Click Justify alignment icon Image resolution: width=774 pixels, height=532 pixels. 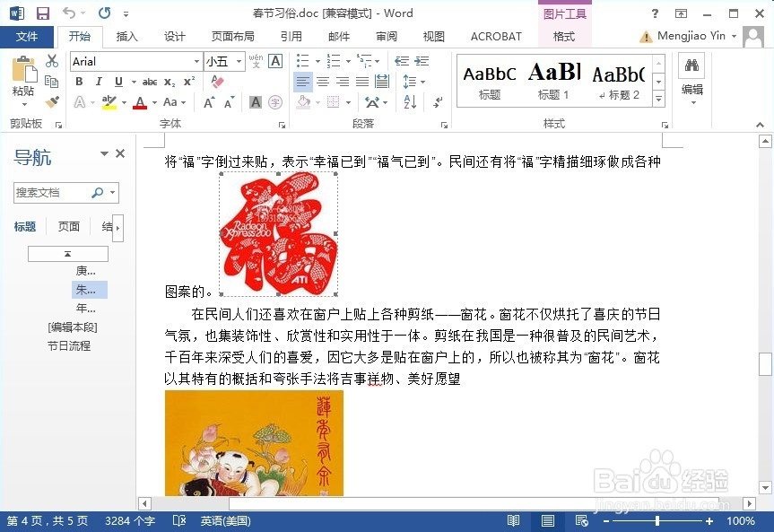tap(362, 82)
